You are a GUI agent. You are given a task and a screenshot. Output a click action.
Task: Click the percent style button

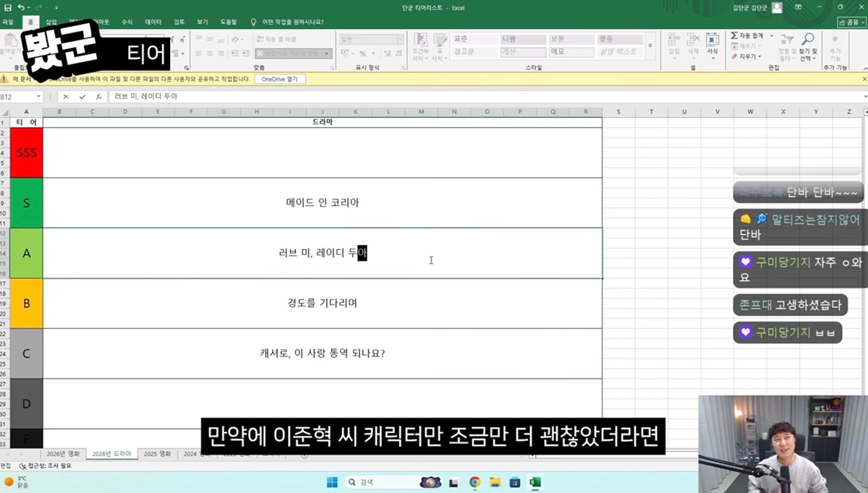tap(362, 53)
